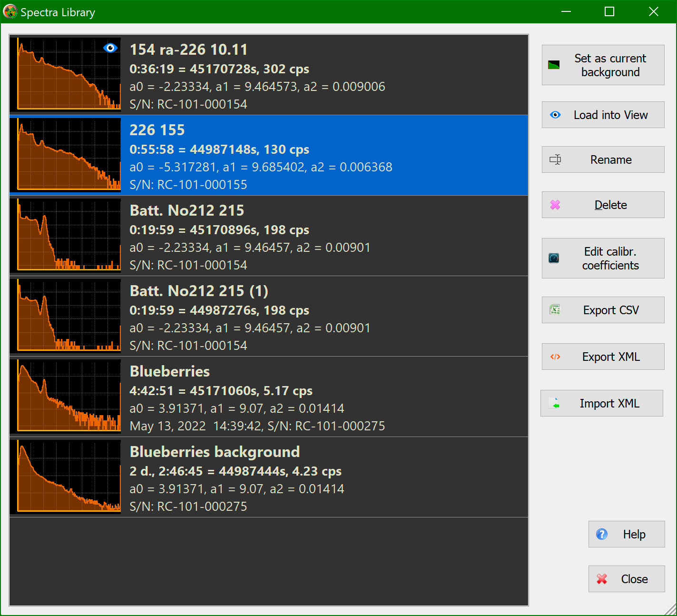Click the blue question mark Help icon
The image size is (677, 616).
point(602,534)
